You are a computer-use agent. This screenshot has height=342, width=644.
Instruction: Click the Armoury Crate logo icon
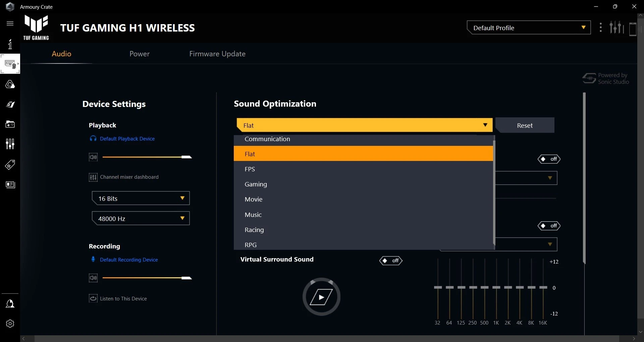10,6
